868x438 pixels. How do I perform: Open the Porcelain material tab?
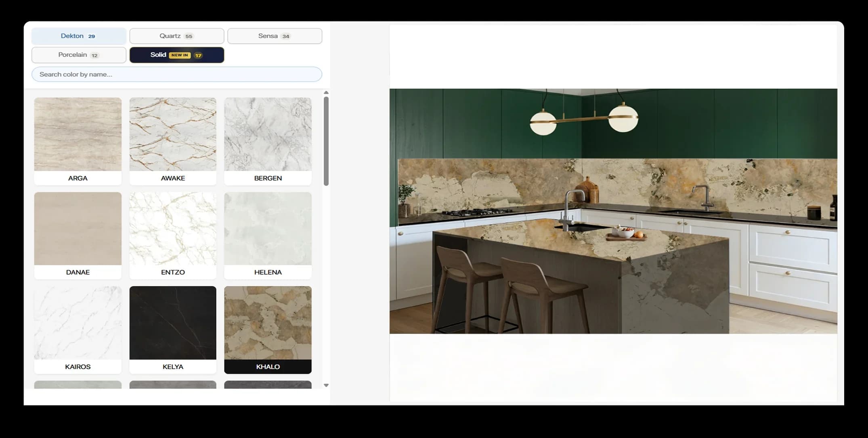(79, 55)
